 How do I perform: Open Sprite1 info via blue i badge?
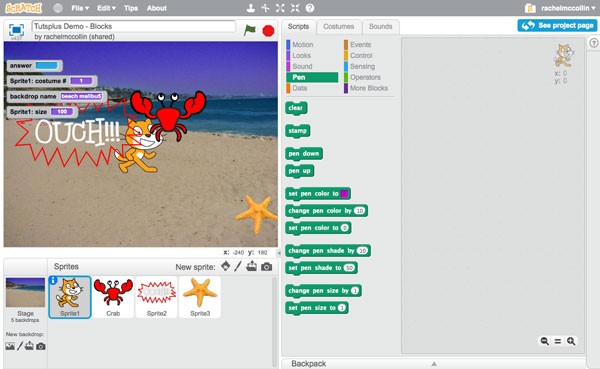click(x=53, y=280)
